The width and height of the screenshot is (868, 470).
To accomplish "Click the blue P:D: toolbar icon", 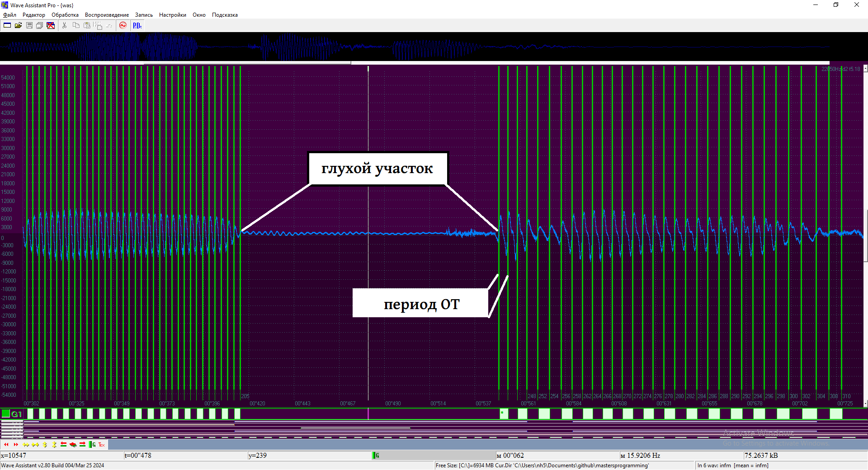I will pyautogui.click(x=137, y=26).
